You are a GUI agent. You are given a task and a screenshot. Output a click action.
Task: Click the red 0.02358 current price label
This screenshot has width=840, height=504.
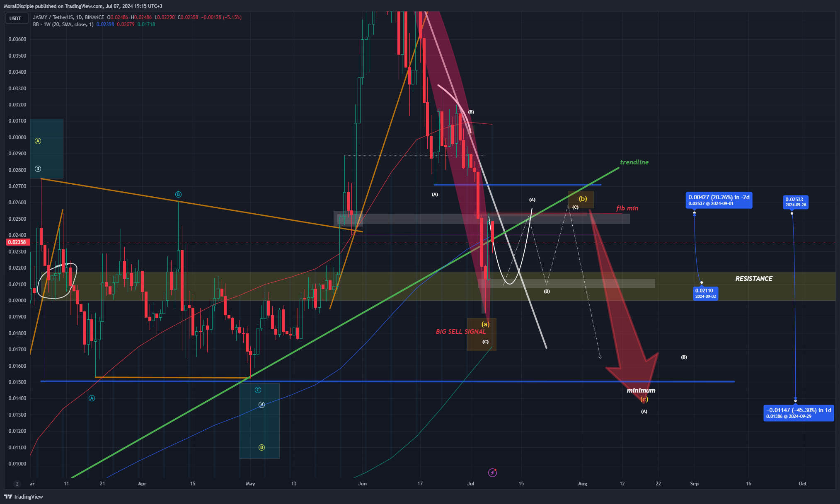(x=17, y=242)
